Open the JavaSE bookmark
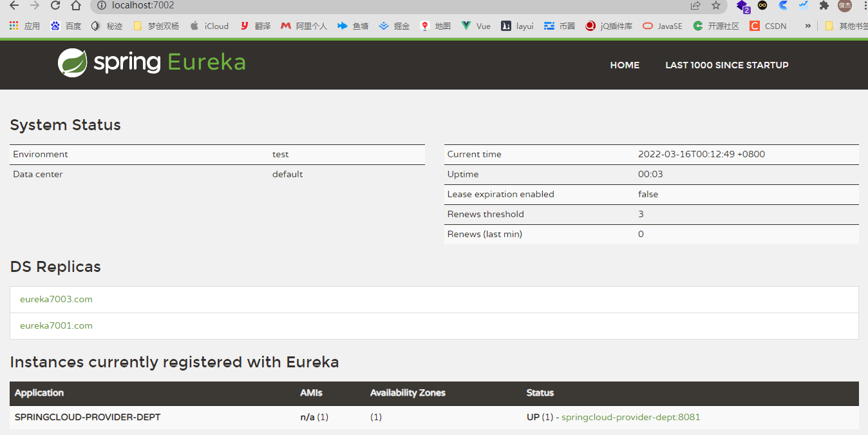Screen dimensions: 868x435 pyautogui.click(x=663, y=26)
